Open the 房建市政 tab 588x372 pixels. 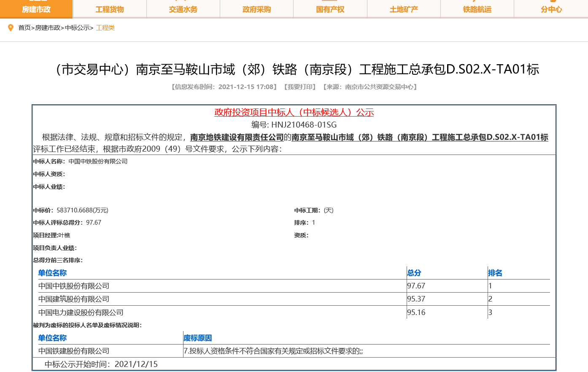(x=36, y=9)
